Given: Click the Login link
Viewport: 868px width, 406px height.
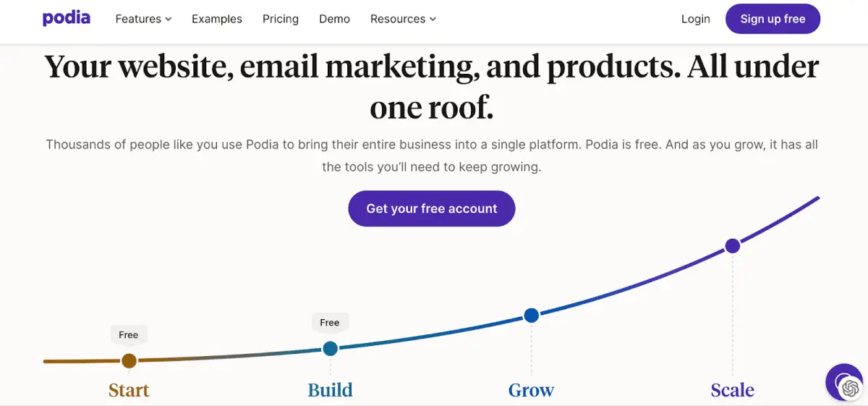Looking at the screenshot, I should 695,19.
